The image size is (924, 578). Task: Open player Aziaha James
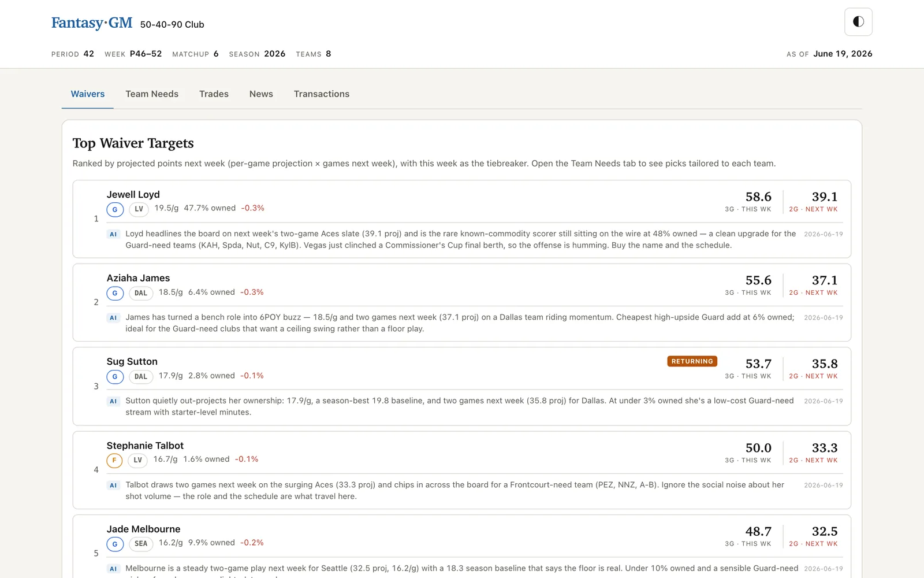(x=138, y=278)
